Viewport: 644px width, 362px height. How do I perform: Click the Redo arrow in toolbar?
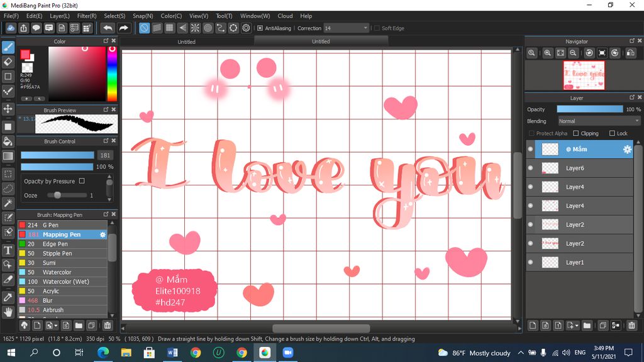point(123,28)
